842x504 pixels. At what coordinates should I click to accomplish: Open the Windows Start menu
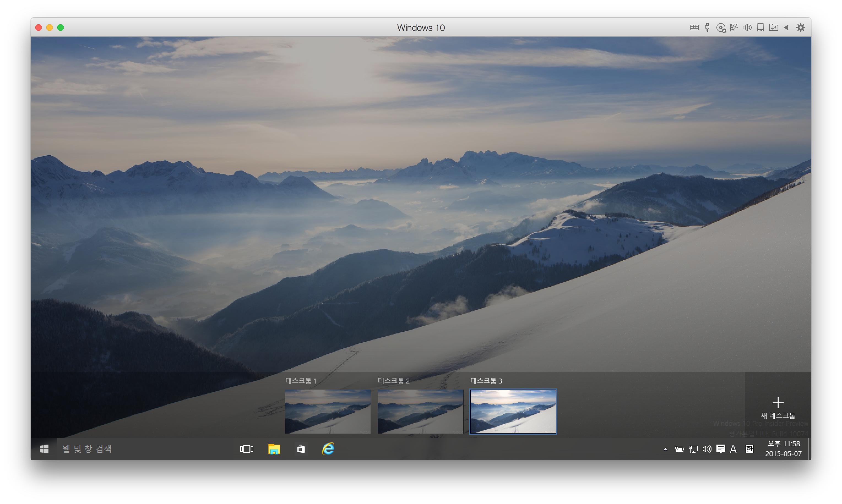tap(44, 449)
